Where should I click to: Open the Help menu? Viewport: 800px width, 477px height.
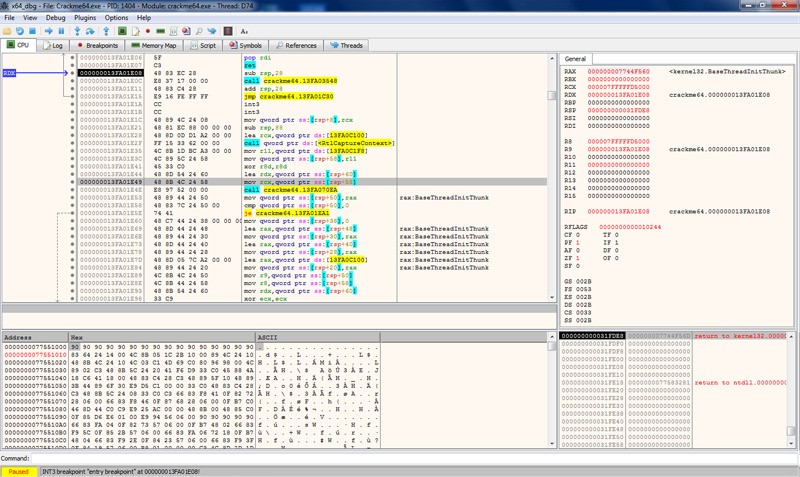click(x=144, y=17)
